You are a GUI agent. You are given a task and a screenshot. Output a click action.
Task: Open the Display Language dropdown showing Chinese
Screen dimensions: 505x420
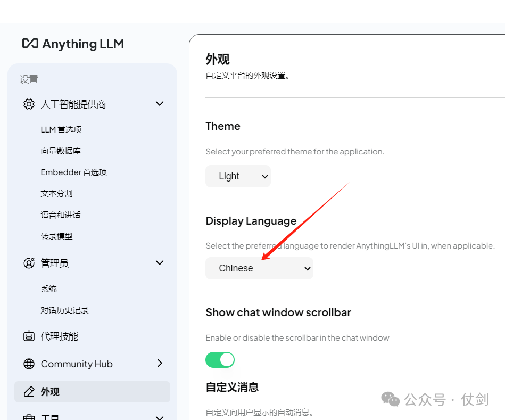coord(259,268)
